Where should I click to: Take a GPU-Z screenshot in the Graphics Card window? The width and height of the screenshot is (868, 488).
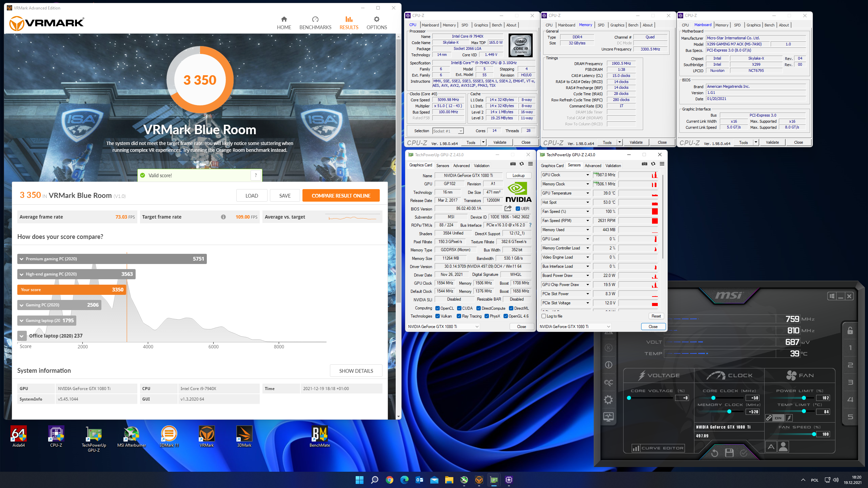513,164
